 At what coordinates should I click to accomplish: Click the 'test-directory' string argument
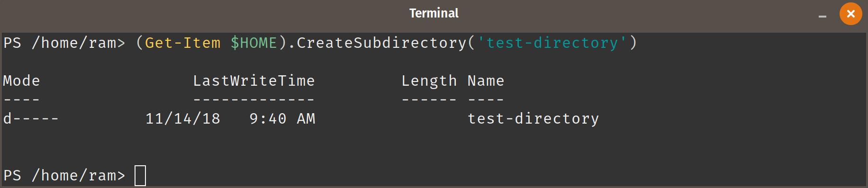[x=552, y=43]
